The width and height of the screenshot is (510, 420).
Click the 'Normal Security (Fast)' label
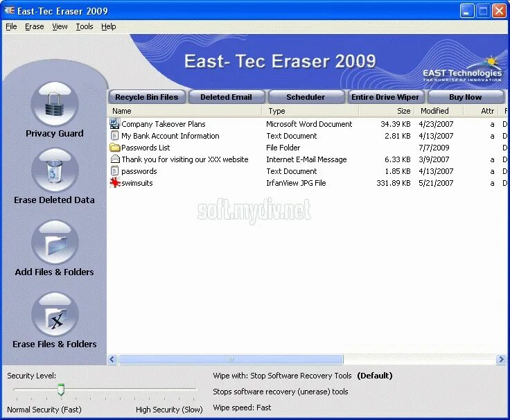(x=44, y=410)
